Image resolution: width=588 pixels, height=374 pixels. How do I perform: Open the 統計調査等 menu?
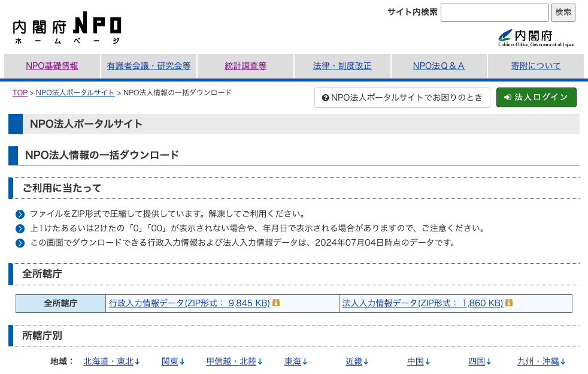[245, 66]
